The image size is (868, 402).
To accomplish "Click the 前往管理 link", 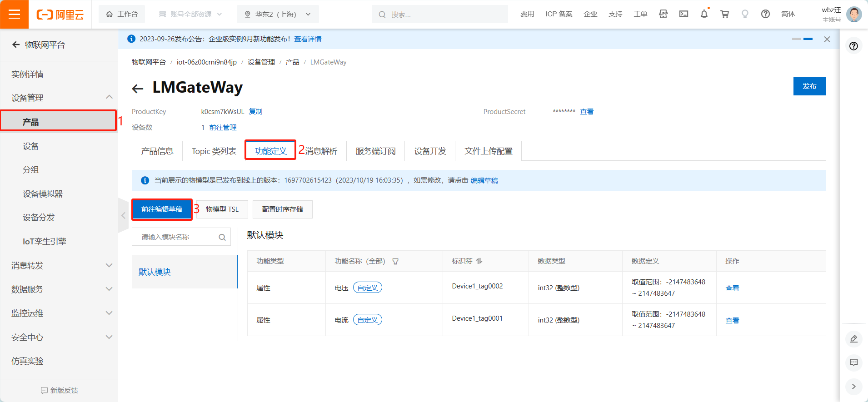I will pos(223,127).
